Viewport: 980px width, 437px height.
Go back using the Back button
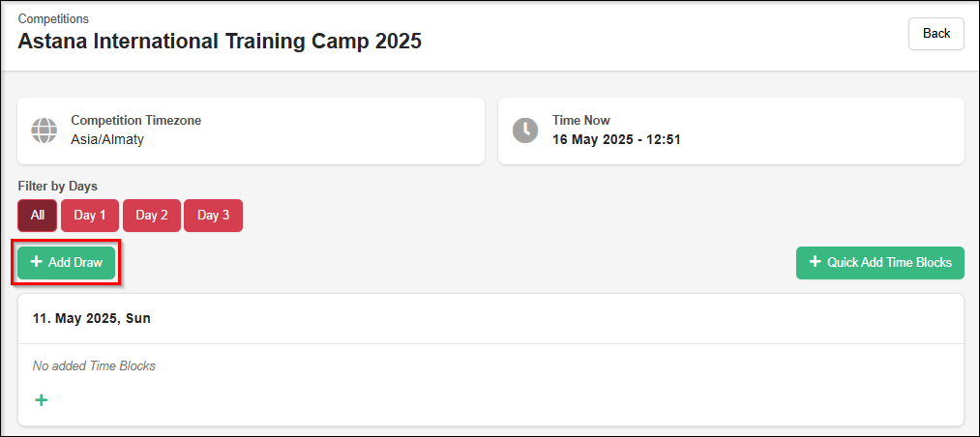935,34
